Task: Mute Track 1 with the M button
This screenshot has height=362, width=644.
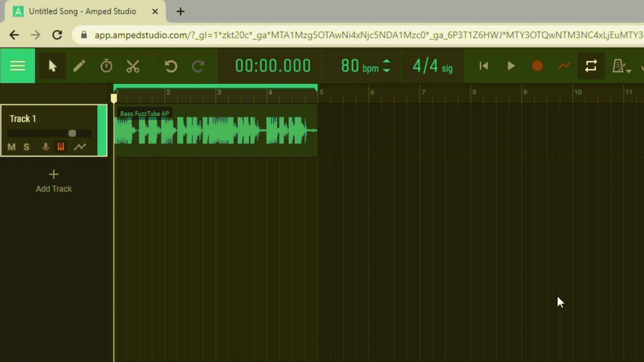Action: pos(11,147)
